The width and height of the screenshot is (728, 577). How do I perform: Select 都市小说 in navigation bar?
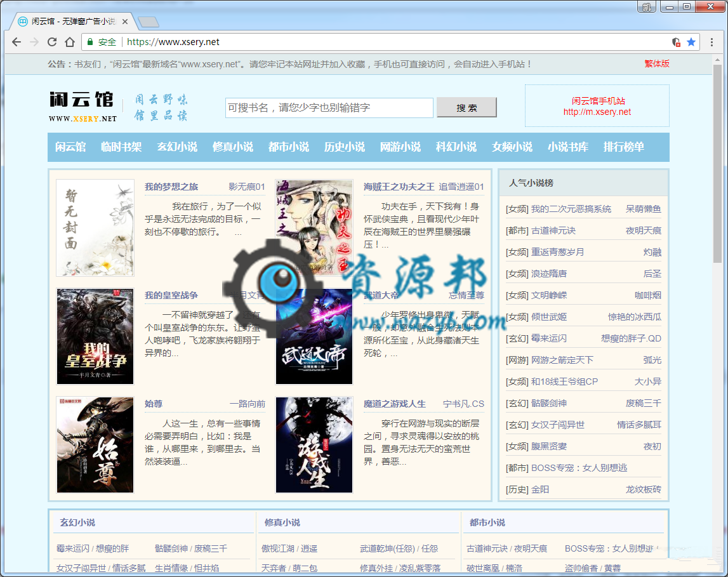coord(288,147)
